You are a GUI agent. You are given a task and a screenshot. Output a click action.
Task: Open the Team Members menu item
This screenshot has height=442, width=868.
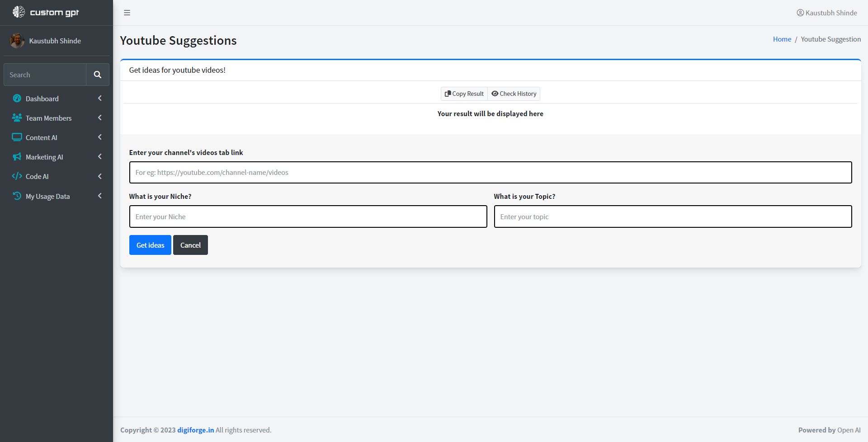(x=48, y=118)
